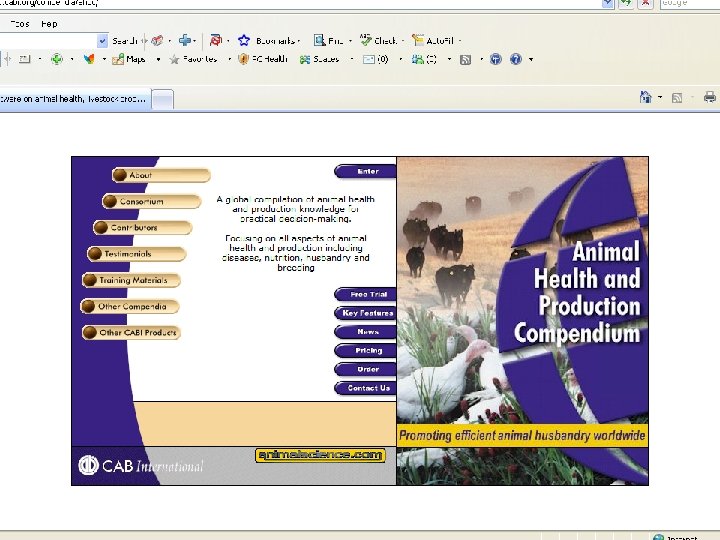This screenshot has width=720, height=540.
Task: Expand the Check dropdown arrow
Action: pos(403,41)
